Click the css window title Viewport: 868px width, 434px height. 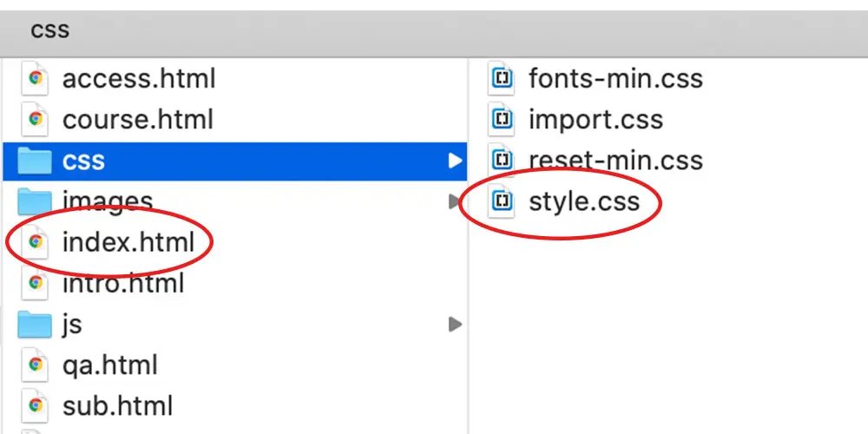click(49, 30)
